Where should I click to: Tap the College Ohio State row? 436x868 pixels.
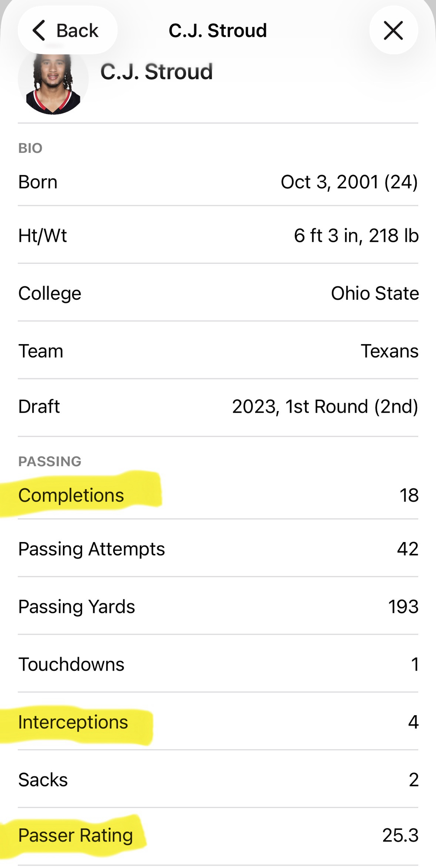pyautogui.click(x=218, y=293)
